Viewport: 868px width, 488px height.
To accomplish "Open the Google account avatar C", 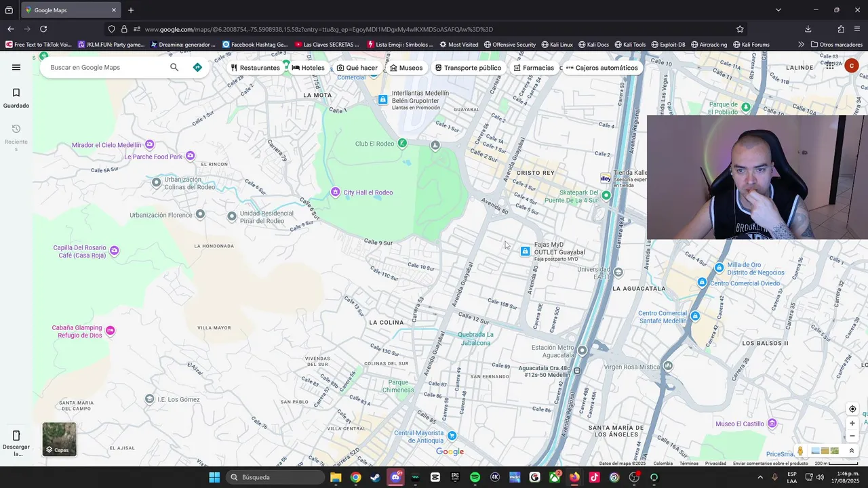I will coord(852,66).
